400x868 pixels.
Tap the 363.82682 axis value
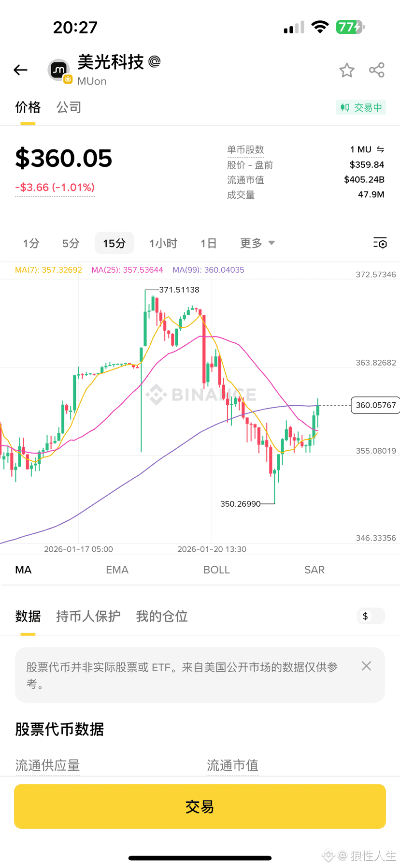tap(376, 363)
